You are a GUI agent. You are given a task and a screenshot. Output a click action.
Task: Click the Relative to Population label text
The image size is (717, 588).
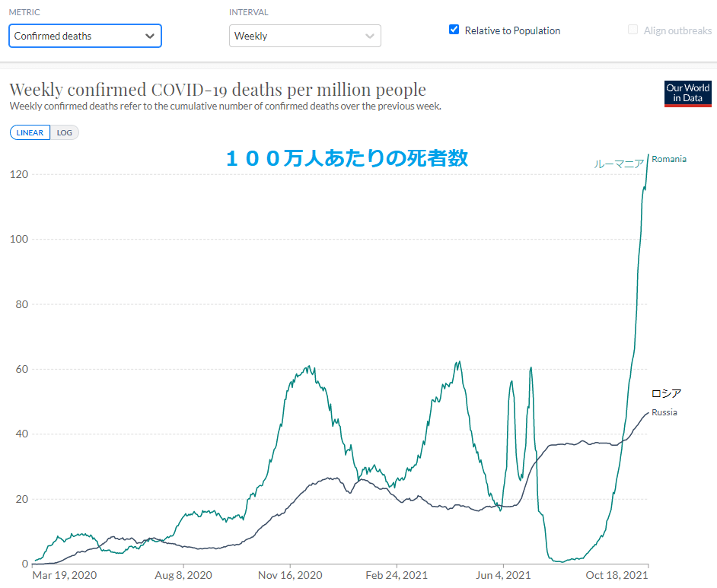[512, 30]
